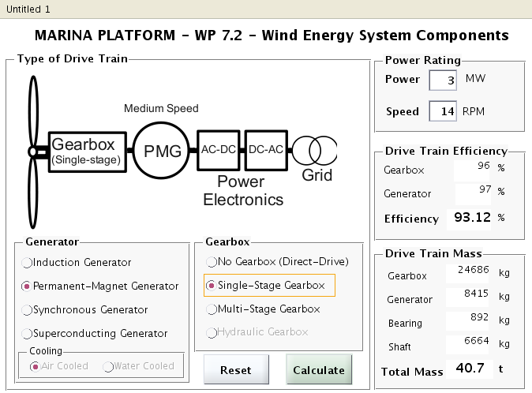Select Permanent-Magnet Generator option
This screenshot has width=532, height=393.
(29, 286)
